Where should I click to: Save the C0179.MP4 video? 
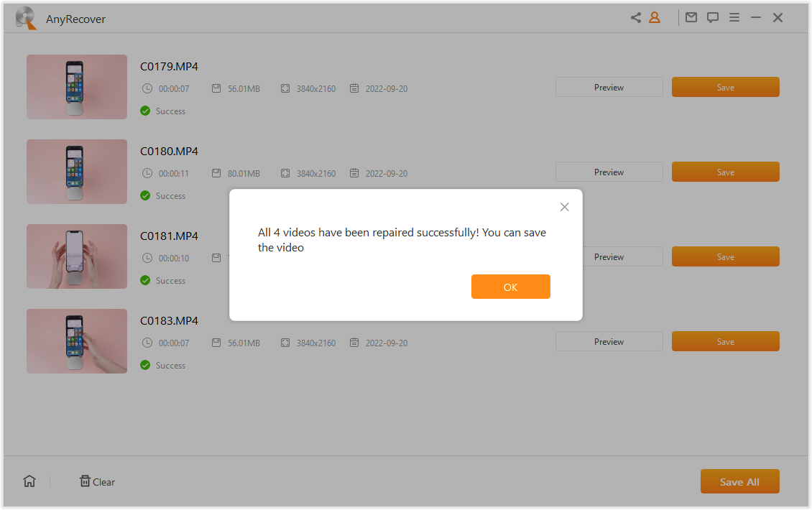(x=725, y=87)
